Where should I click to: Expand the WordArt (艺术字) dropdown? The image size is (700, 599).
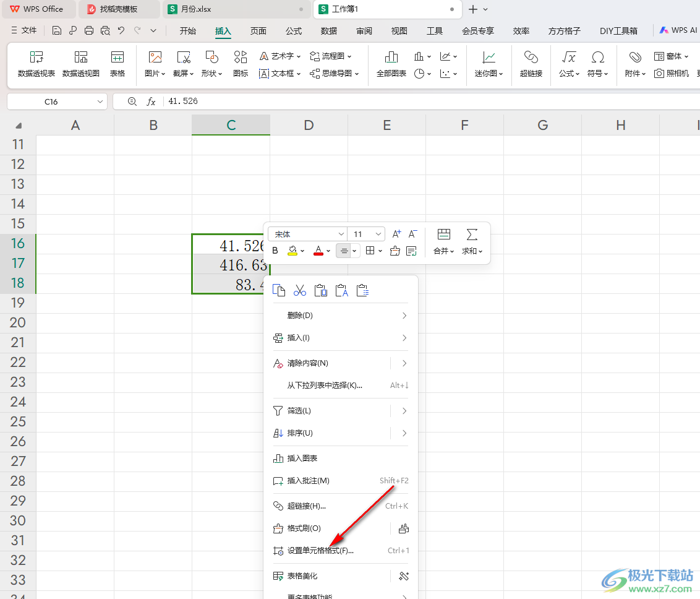pyautogui.click(x=299, y=56)
